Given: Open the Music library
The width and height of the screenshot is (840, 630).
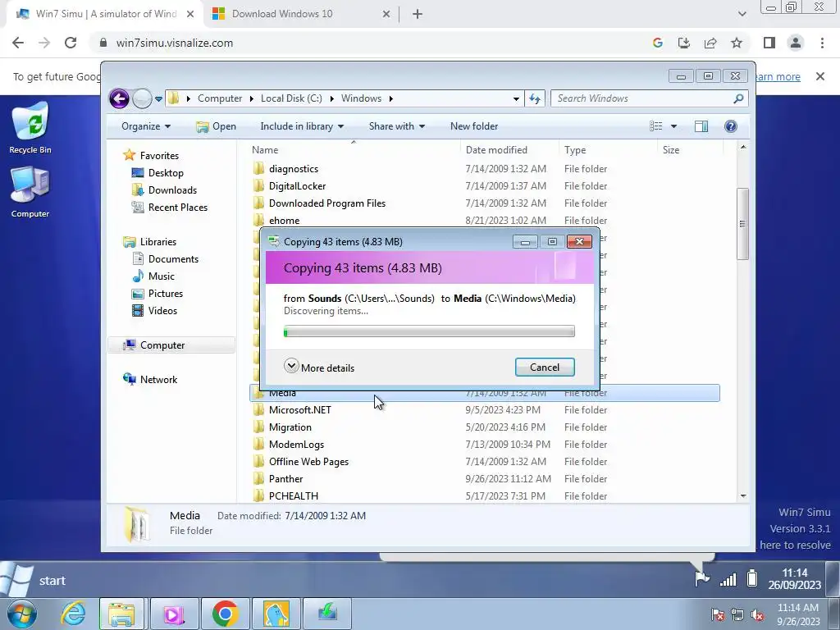Looking at the screenshot, I should pos(162,276).
